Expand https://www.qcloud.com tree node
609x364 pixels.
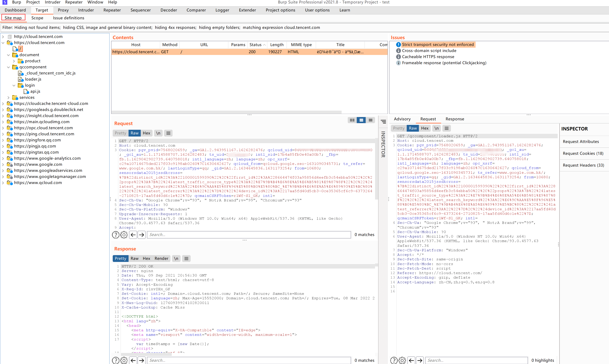pos(3,183)
